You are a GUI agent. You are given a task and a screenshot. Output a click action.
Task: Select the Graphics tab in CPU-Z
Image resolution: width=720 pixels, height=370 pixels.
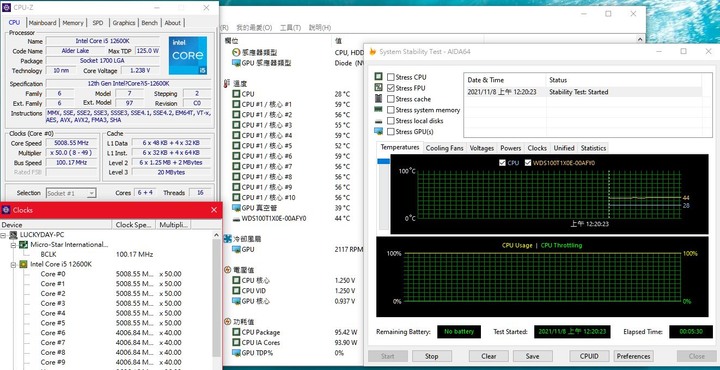click(x=124, y=22)
